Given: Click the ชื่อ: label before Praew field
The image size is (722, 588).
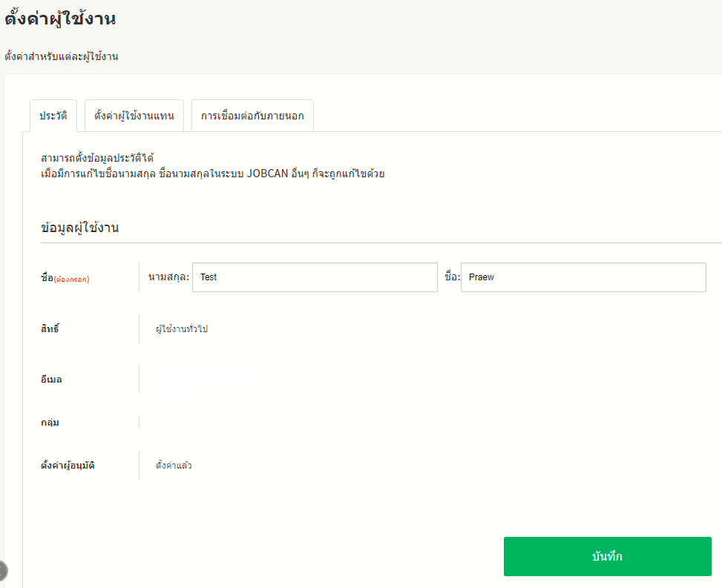Looking at the screenshot, I should point(452,277).
